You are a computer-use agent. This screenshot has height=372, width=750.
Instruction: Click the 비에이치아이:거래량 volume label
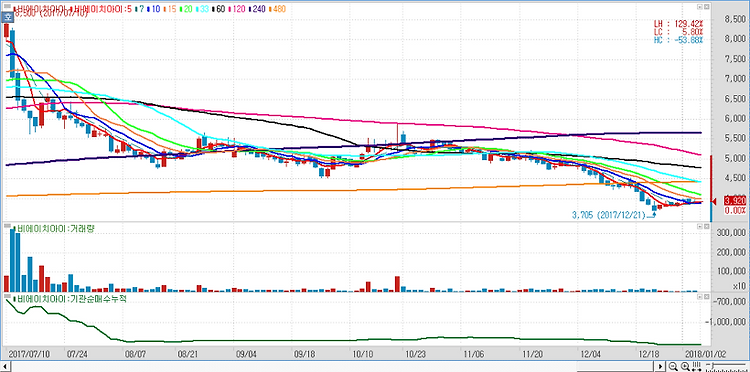click(x=55, y=229)
